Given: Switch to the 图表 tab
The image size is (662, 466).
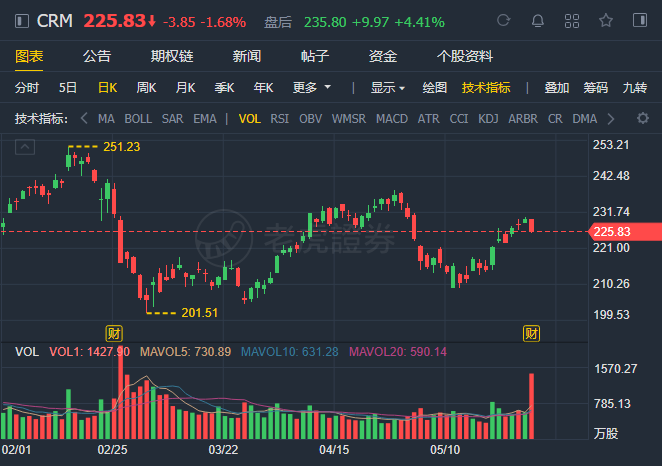Looking at the screenshot, I should (29, 56).
